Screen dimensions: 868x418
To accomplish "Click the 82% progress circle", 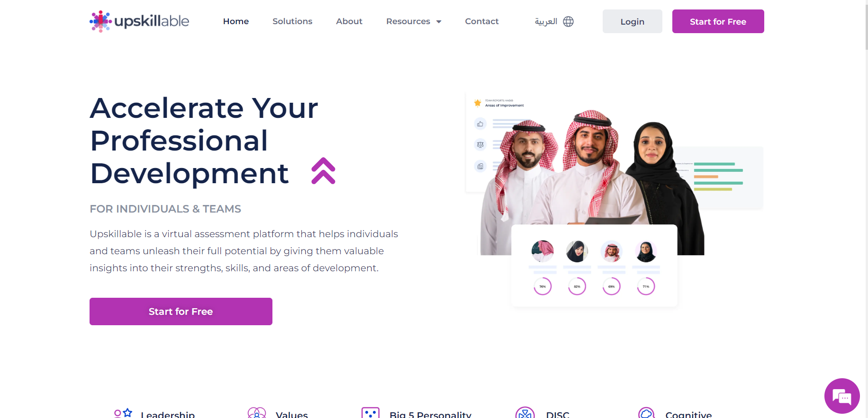I will click(577, 286).
